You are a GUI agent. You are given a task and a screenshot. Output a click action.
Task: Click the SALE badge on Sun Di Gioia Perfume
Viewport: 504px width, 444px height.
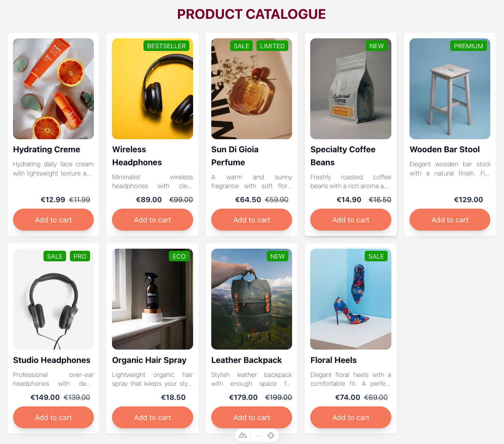(x=241, y=45)
